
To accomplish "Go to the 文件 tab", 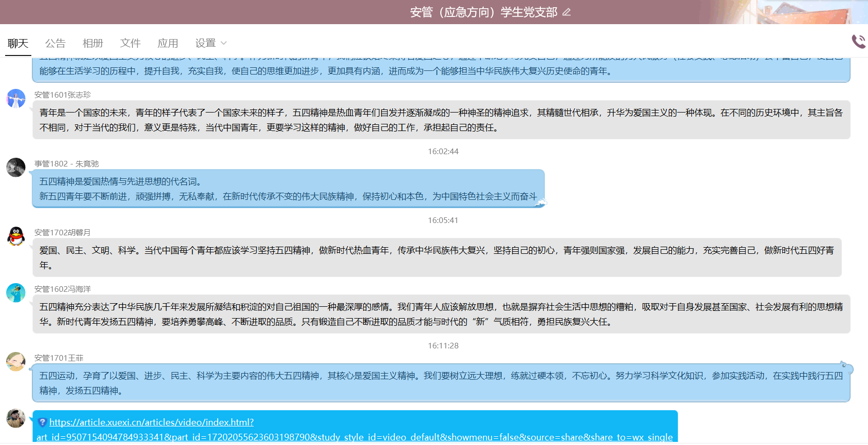I will (130, 43).
